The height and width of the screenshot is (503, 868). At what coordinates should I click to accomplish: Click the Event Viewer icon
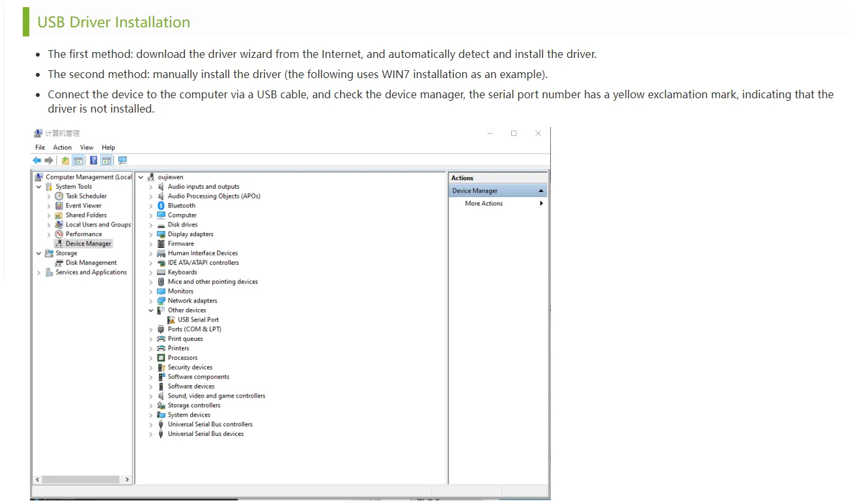pos(59,206)
